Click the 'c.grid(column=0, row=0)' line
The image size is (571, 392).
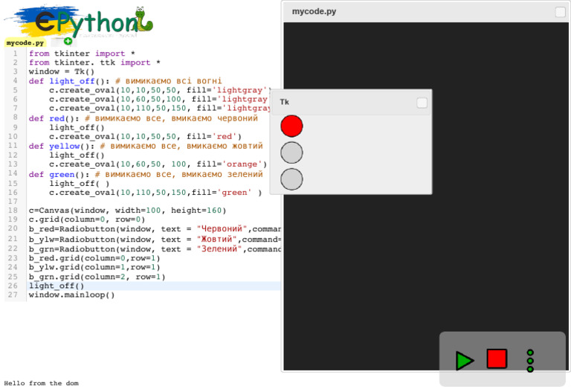87,219
